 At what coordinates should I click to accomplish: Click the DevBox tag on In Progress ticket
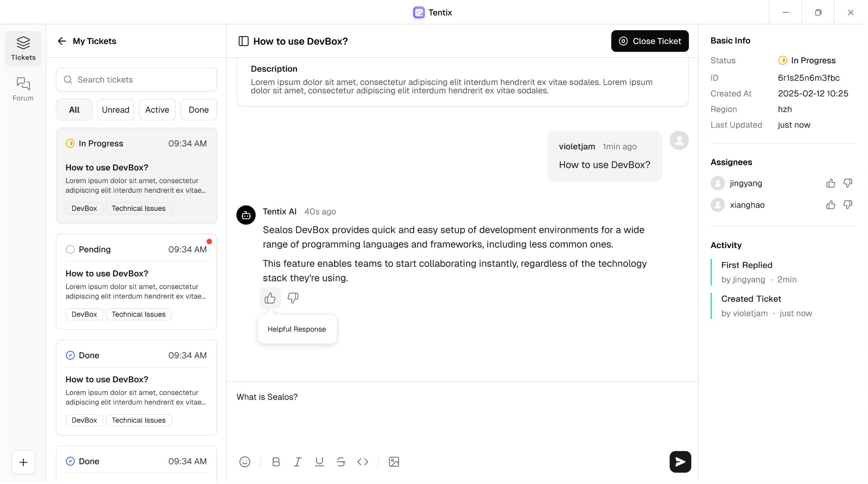pos(84,209)
